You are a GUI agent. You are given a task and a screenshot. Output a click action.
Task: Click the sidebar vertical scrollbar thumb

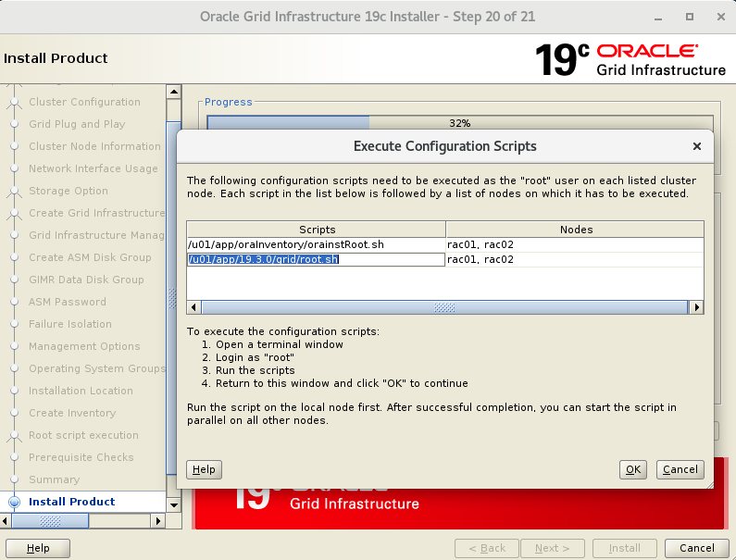click(174, 299)
